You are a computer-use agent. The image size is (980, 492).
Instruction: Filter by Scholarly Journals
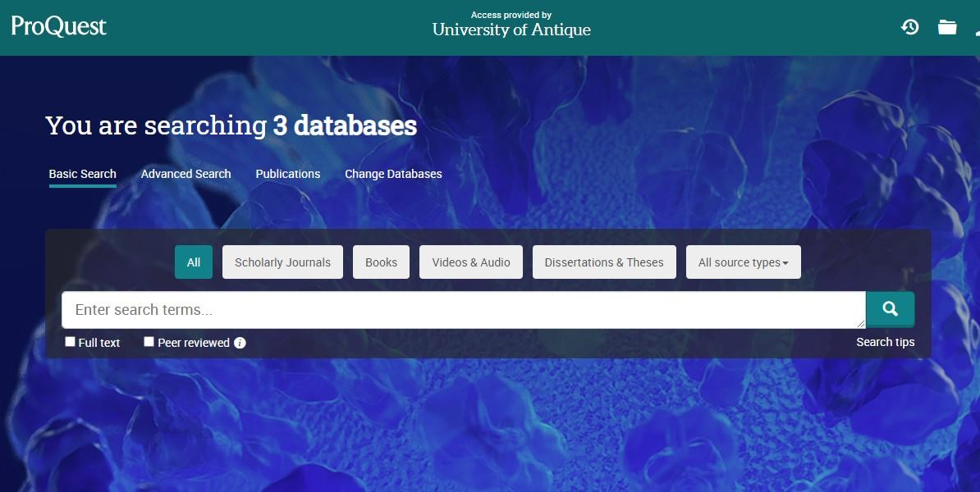click(282, 262)
